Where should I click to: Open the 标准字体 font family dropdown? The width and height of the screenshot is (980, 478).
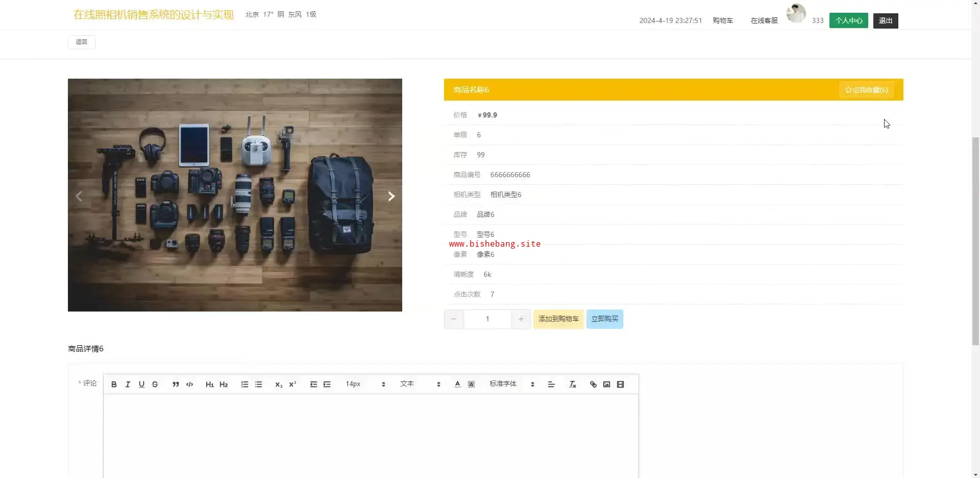point(511,384)
